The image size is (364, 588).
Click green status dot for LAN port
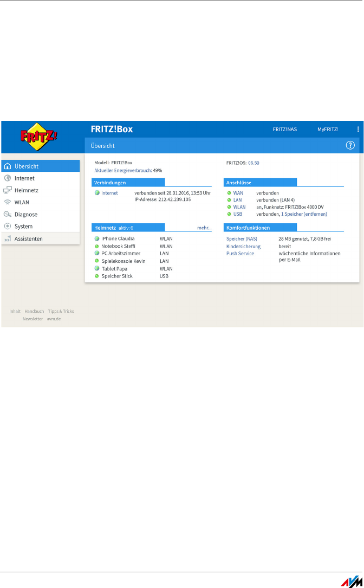(x=229, y=200)
